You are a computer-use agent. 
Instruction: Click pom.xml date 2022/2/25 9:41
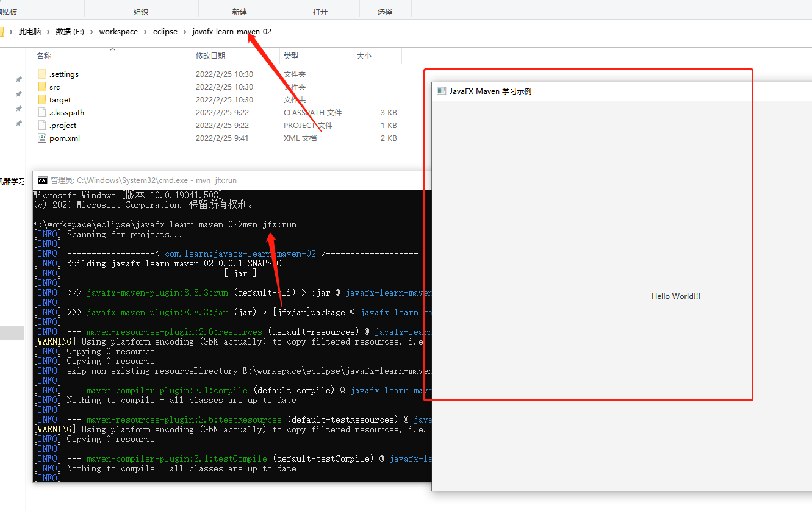point(222,138)
